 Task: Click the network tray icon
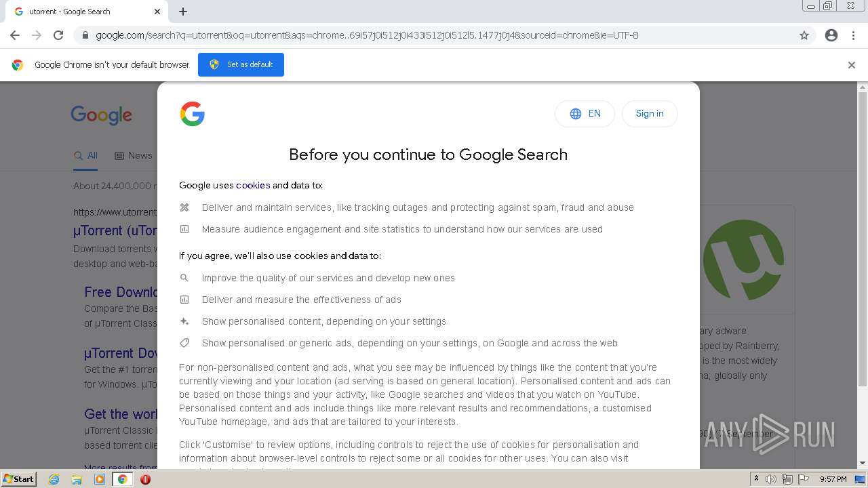(x=787, y=479)
